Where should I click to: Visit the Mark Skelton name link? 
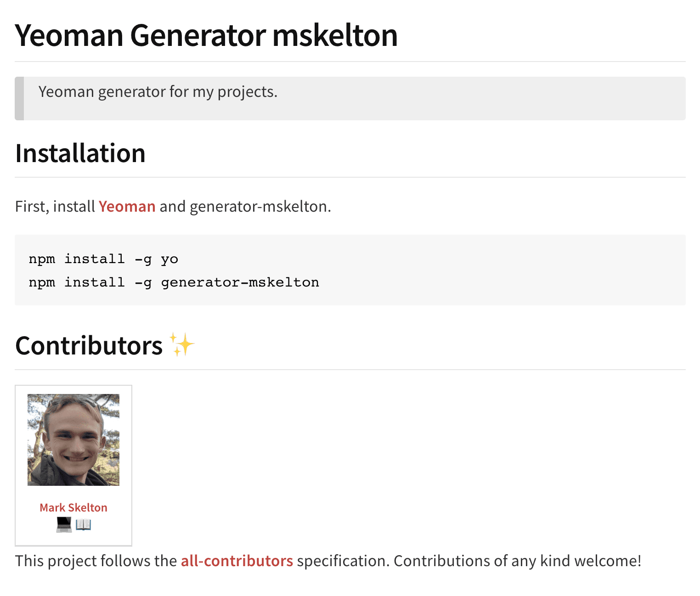[73, 507]
